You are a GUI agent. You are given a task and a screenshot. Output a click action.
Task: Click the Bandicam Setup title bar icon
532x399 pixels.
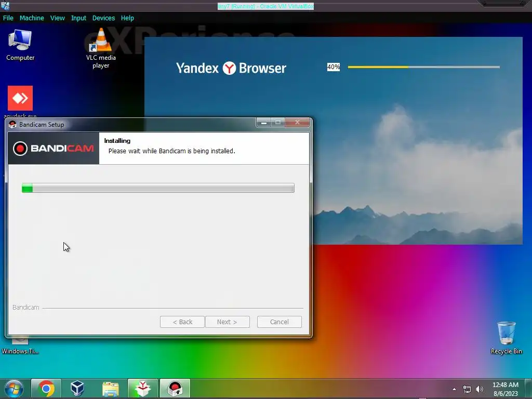12,125
